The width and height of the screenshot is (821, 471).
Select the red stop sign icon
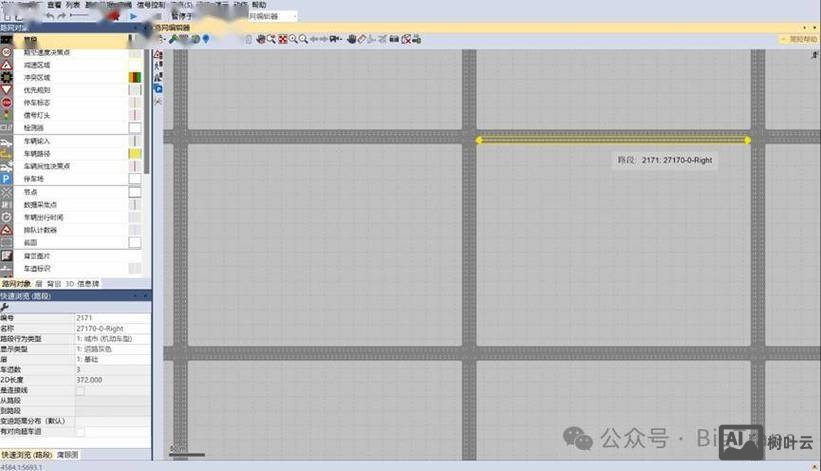(x=6, y=103)
